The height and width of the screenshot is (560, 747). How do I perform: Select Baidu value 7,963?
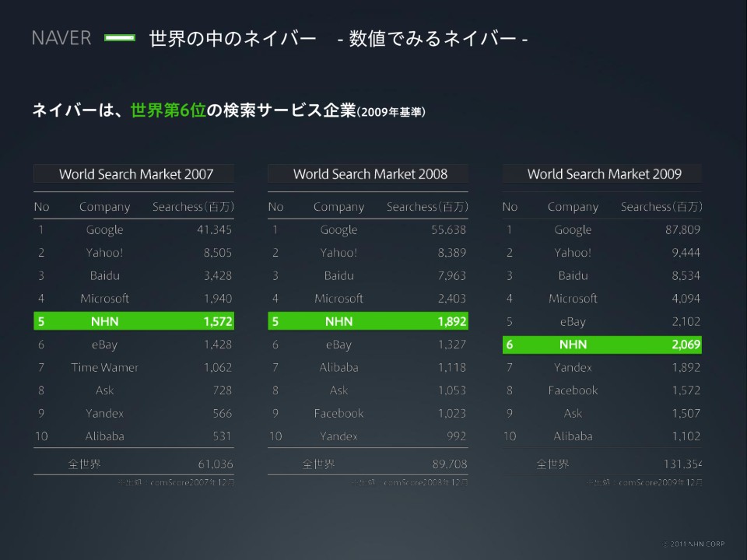tap(452, 275)
